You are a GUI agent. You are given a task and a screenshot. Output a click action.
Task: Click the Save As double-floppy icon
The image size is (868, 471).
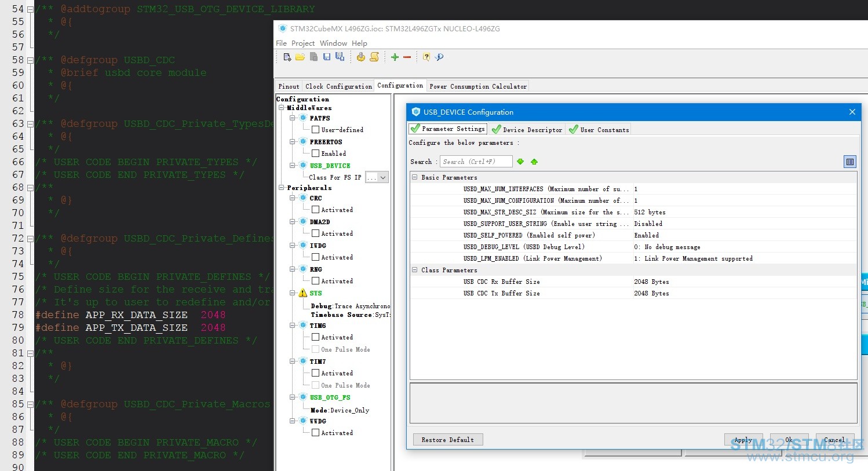(340, 57)
